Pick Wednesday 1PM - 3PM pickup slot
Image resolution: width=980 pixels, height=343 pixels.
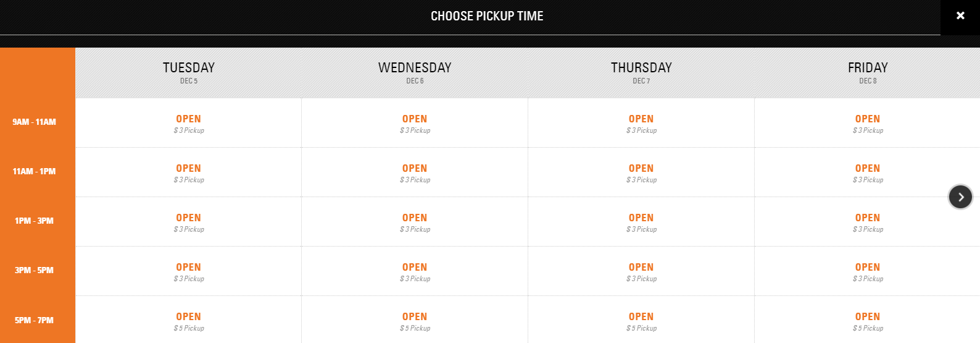click(x=415, y=222)
